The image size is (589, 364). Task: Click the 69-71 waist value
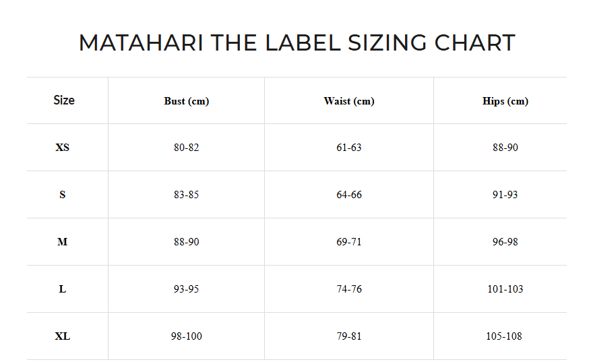coord(349,242)
